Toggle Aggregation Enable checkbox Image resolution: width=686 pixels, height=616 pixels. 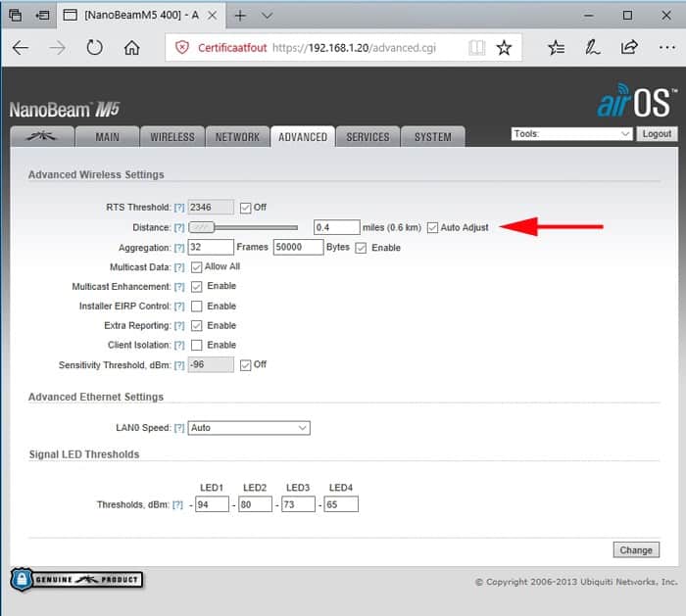(x=361, y=248)
